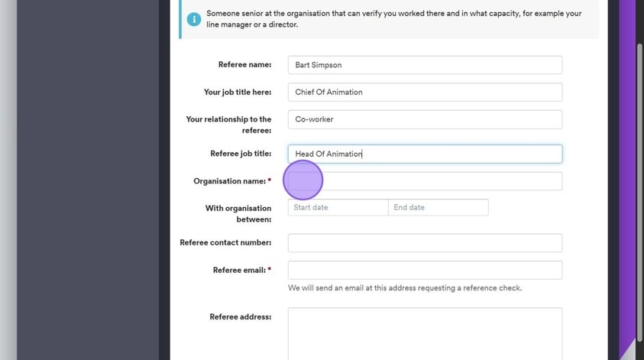Click the 'With organisation between:' label
This screenshot has width=644, height=360.
(x=238, y=213)
